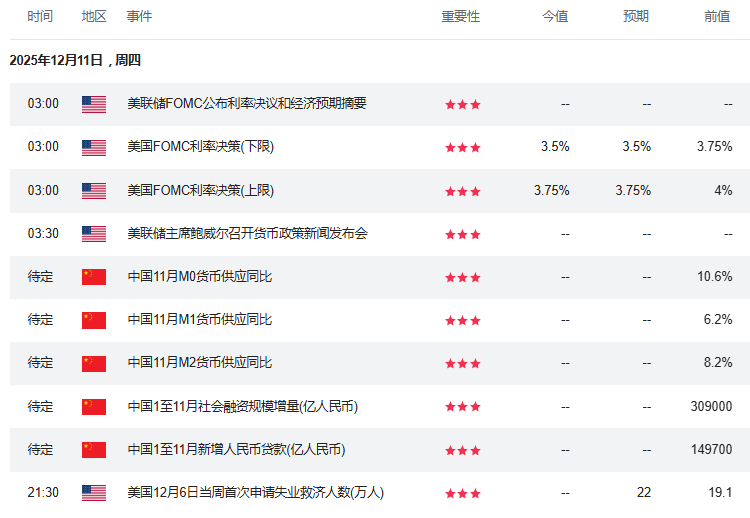Open event 美国FOMC利率决策(下限)

point(200,146)
